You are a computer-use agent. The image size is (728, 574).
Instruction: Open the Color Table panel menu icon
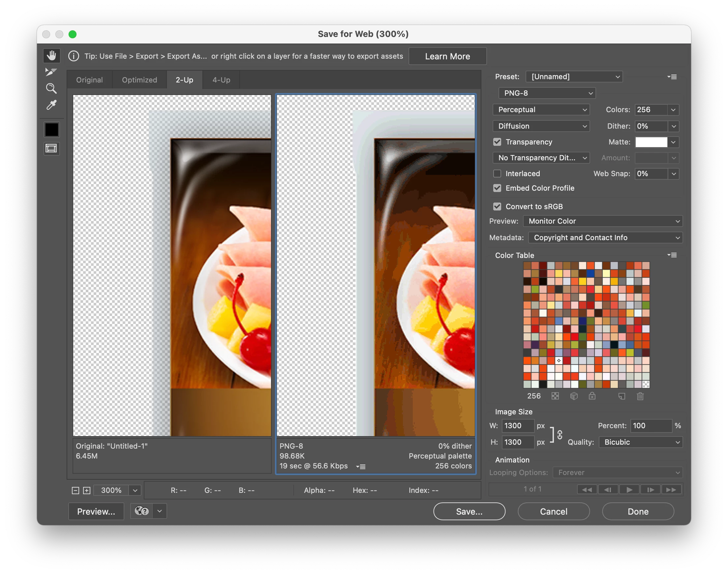(672, 255)
